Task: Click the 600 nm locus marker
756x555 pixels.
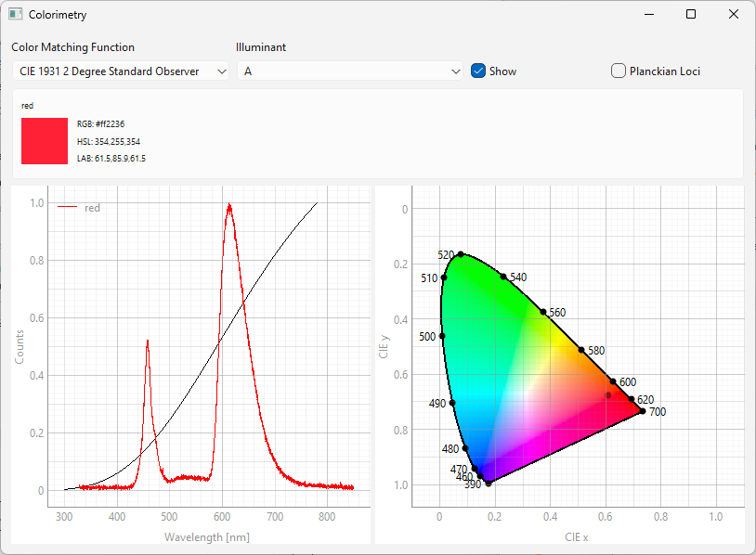Action: (x=612, y=381)
